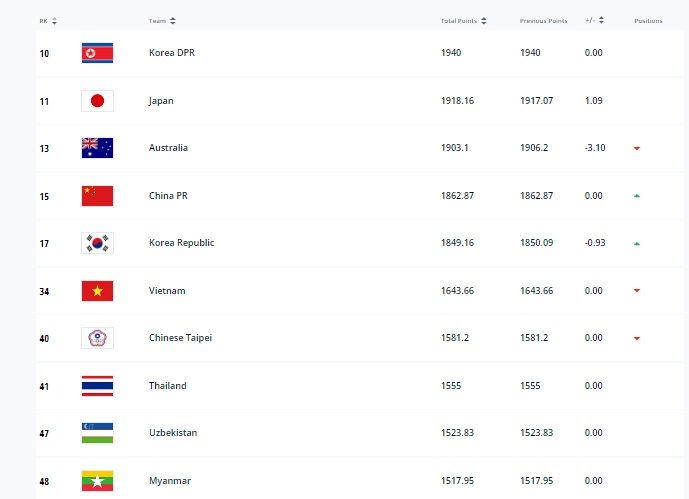The width and height of the screenshot is (689, 499).
Task: Click the Vietnam flag icon
Action: (x=97, y=291)
